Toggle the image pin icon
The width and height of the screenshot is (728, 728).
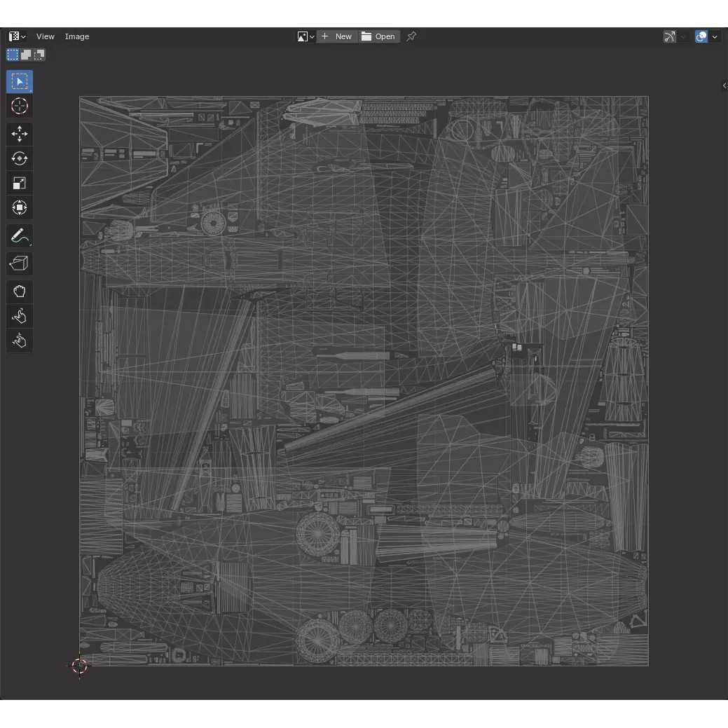[x=411, y=36]
